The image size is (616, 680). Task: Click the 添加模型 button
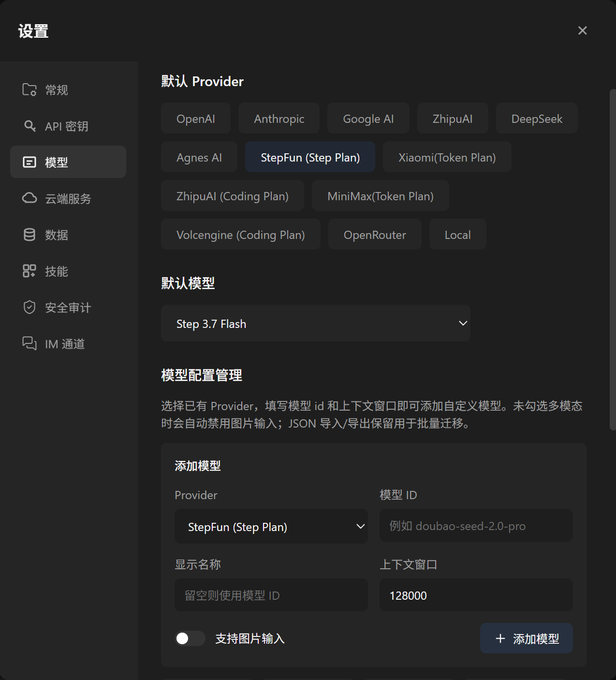[x=527, y=638]
